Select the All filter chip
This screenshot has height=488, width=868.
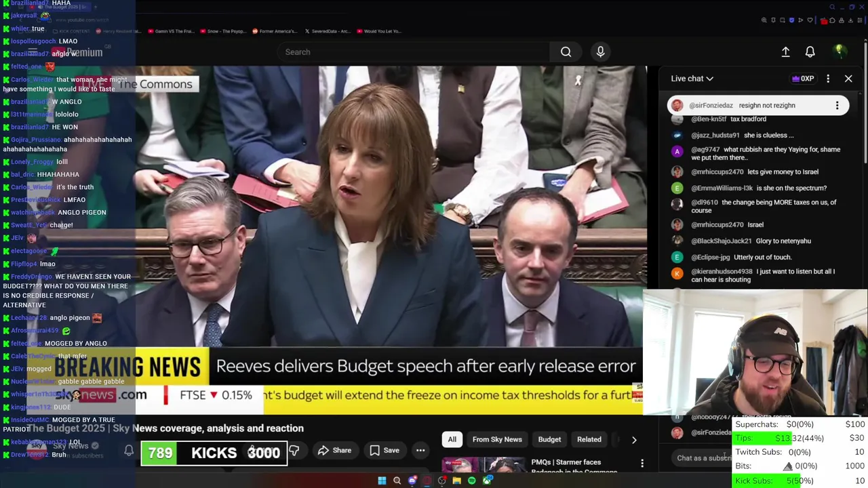point(452,439)
